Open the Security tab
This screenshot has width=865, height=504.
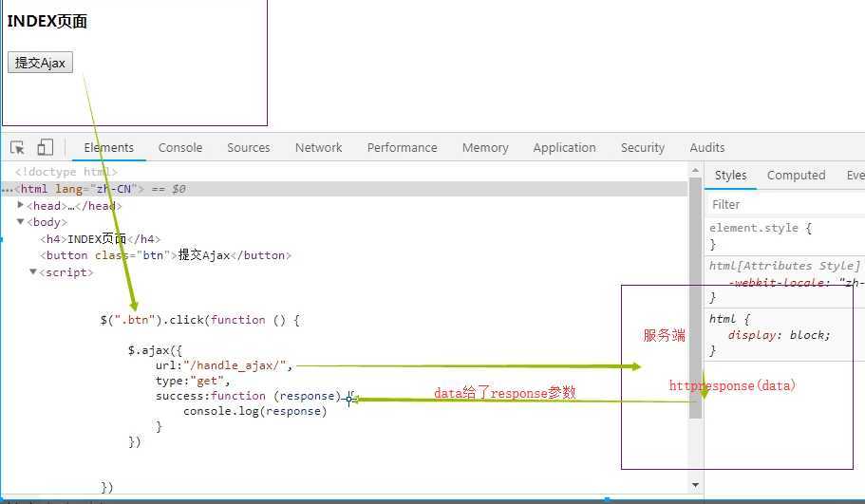pyautogui.click(x=642, y=148)
